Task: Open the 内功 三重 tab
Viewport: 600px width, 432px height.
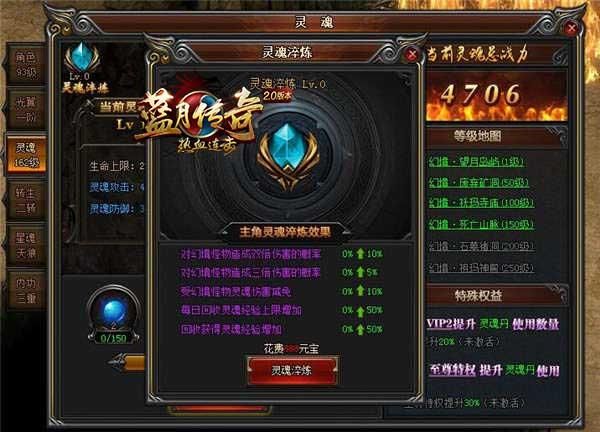Action: coord(26,290)
